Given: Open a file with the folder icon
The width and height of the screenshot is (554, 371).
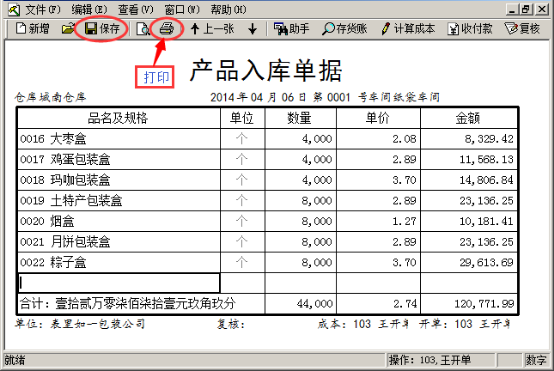Looking at the screenshot, I should pos(68,29).
